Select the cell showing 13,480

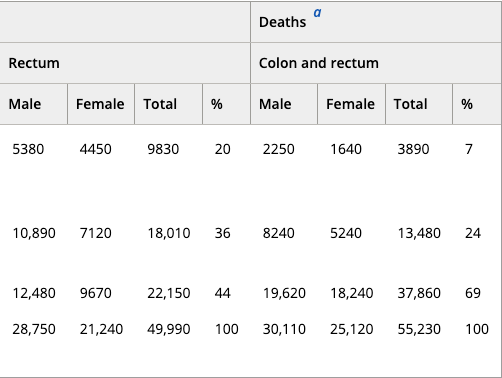(x=419, y=233)
